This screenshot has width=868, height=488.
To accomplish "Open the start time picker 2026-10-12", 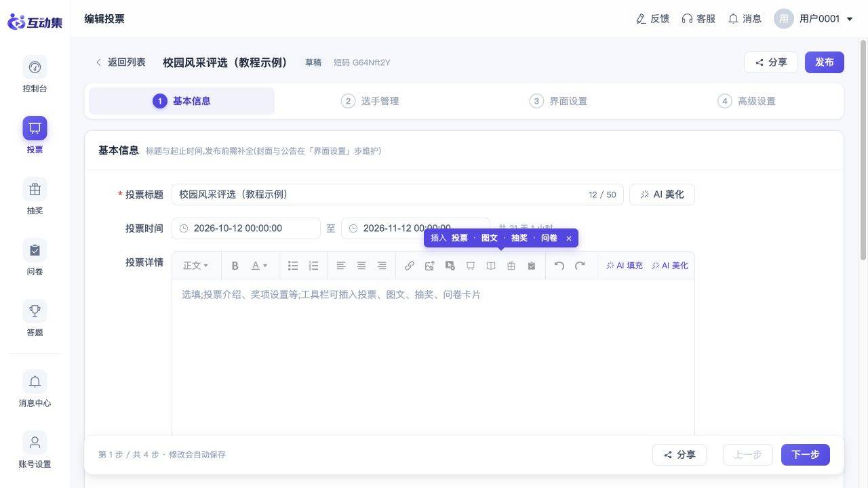I will 246,228.
